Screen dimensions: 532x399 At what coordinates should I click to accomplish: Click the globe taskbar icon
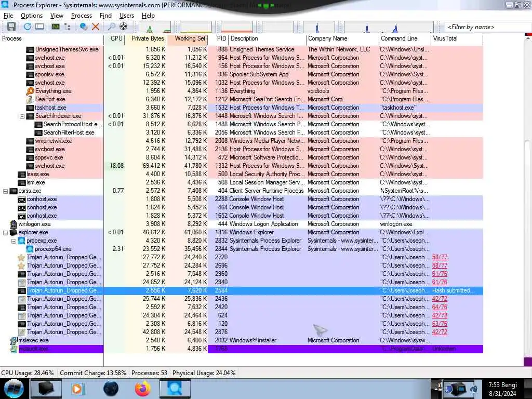click(111, 389)
